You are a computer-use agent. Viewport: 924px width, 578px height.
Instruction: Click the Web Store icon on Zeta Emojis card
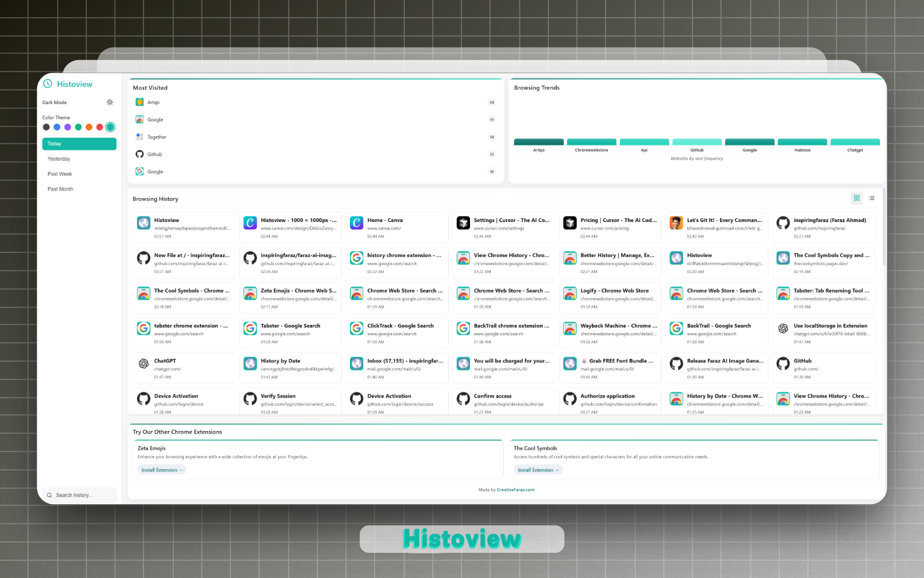250,294
